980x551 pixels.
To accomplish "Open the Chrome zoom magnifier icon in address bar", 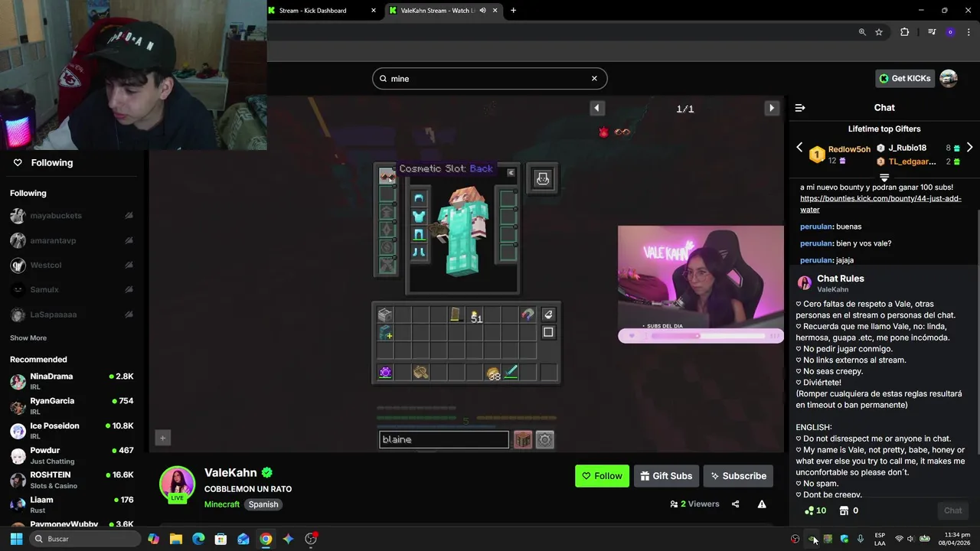I will [x=862, y=32].
